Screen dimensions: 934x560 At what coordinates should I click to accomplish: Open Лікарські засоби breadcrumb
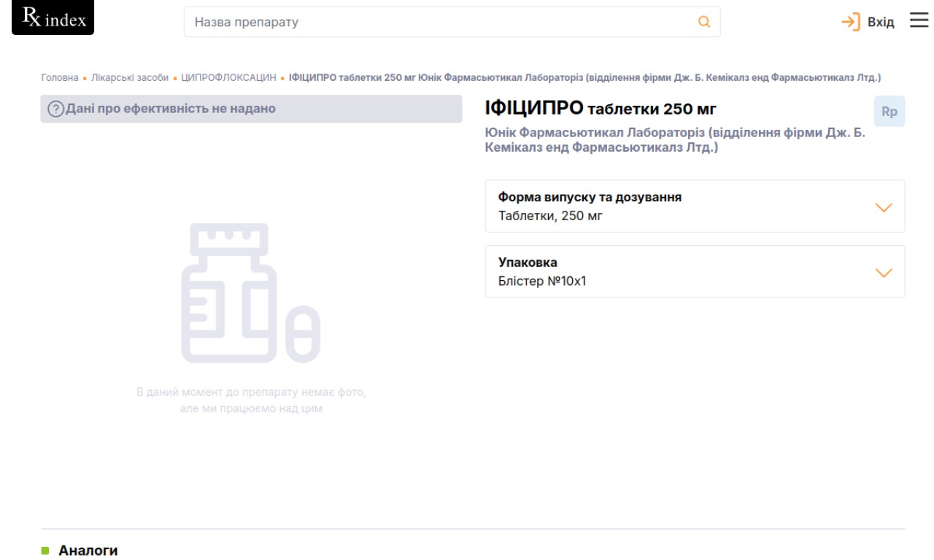tap(130, 78)
